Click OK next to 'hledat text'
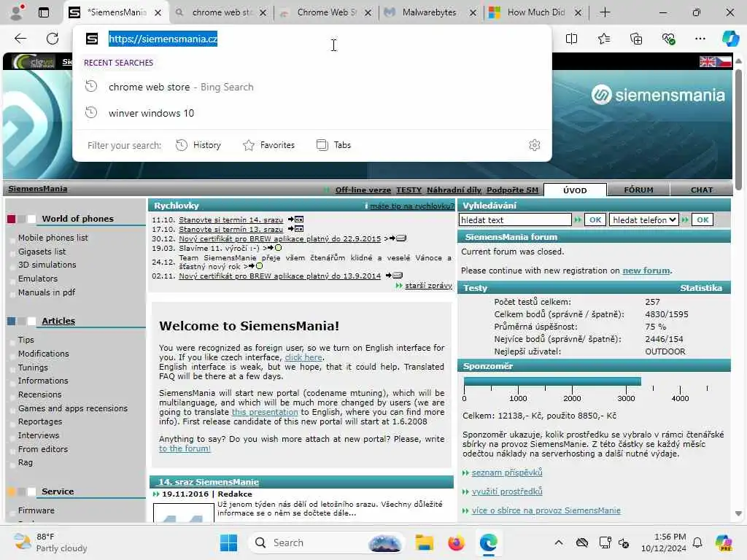 (595, 220)
